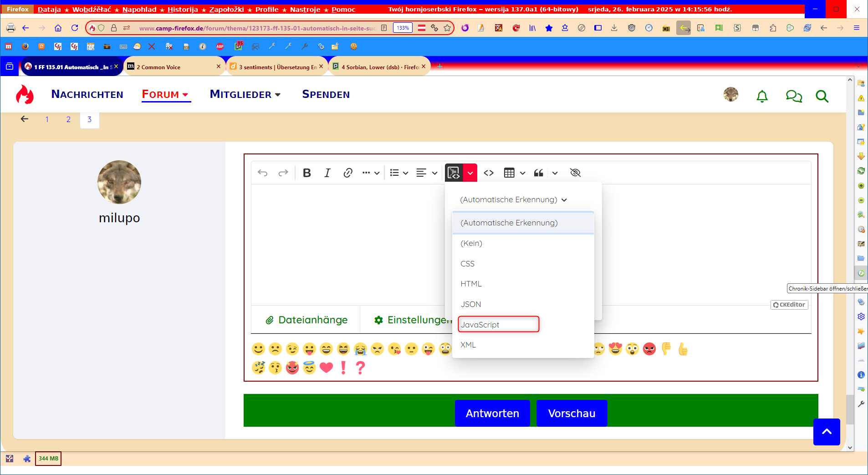This screenshot has height=475, width=868.
Task: Toggle inline code formatting
Action: pos(489,173)
